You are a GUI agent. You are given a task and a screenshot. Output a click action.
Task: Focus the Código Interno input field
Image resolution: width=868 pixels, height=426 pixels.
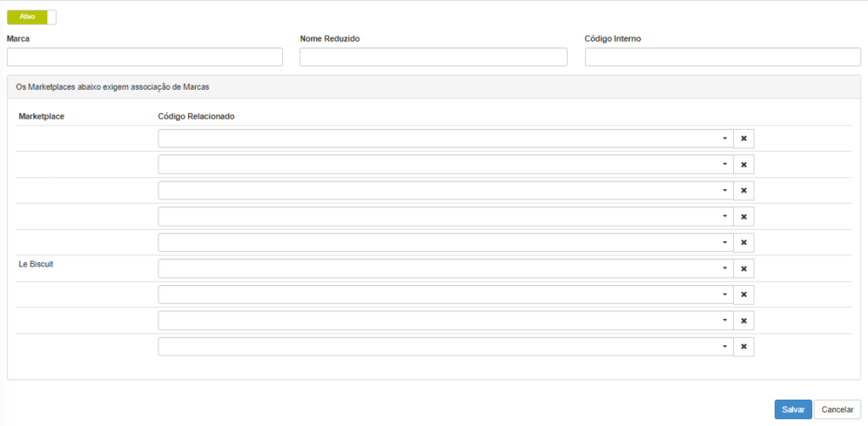pyautogui.click(x=722, y=57)
